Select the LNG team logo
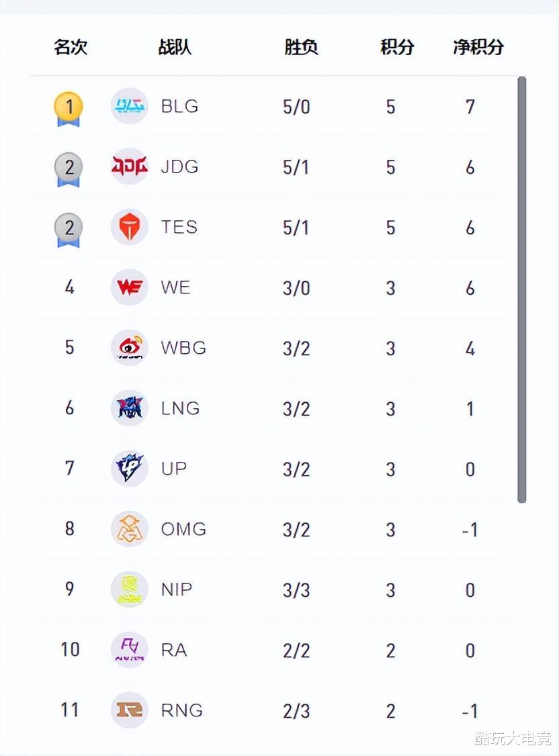Viewport: 559px width, 756px height. (129, 408)
